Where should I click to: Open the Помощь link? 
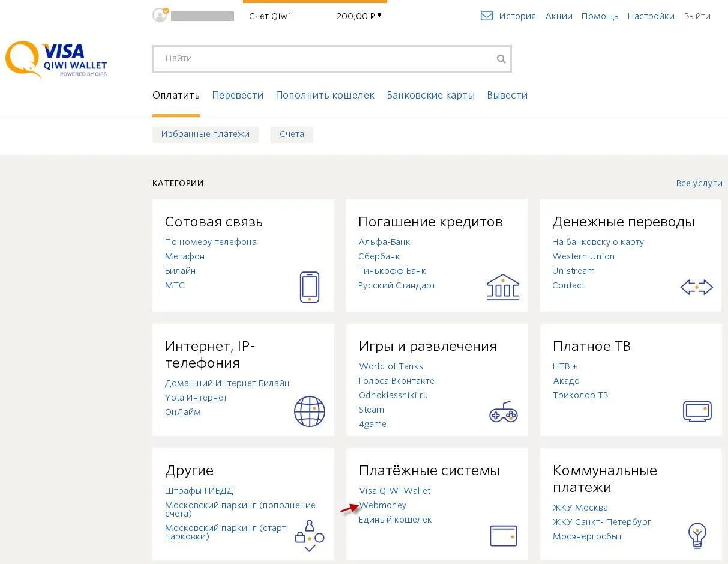click(600, 16)
